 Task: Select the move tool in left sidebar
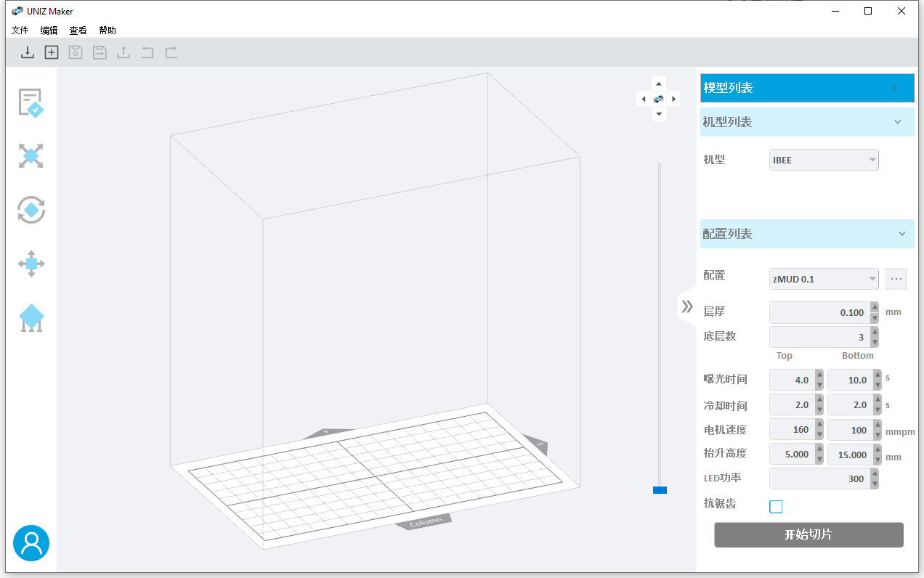(x=31, y=264)
